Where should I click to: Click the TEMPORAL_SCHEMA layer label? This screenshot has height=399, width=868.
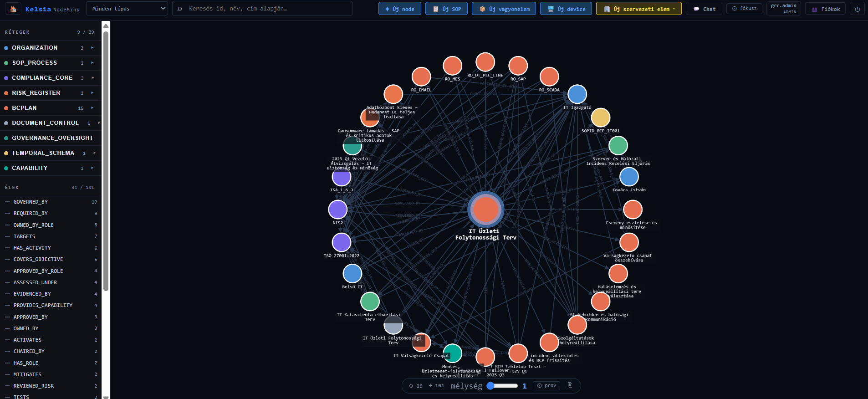[x=43, y=153]
